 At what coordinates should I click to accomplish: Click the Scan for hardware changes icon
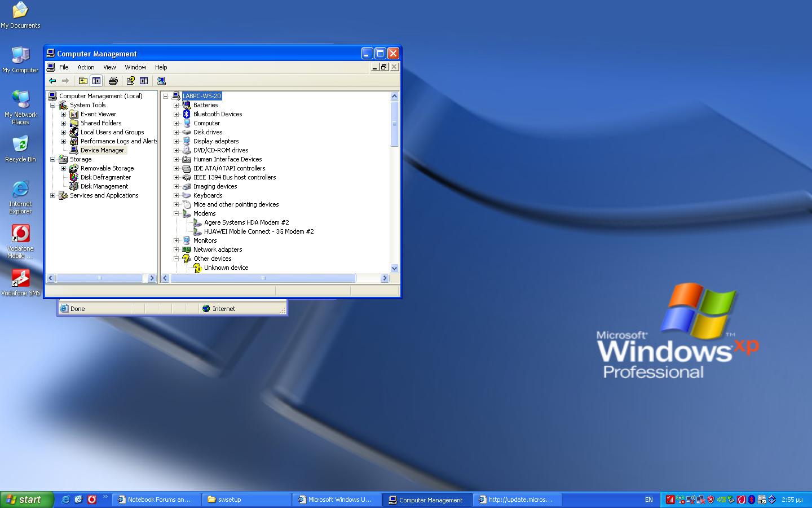tap(161, 81)
